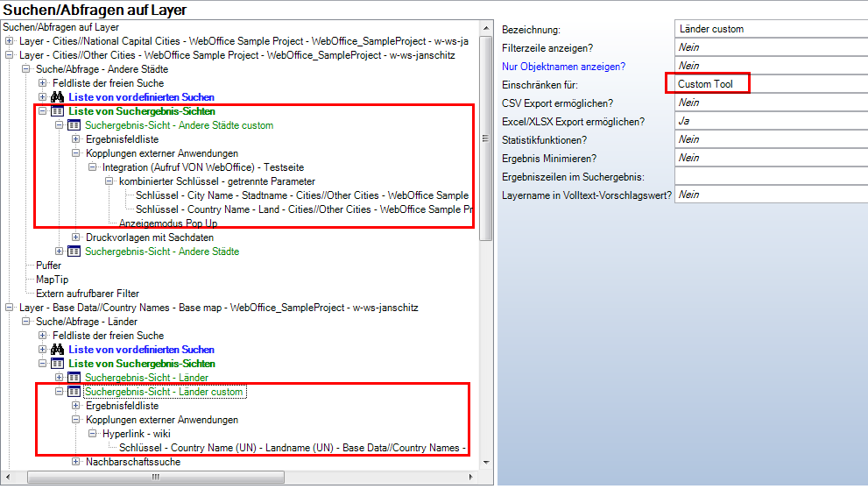This screenshot has width=868, height=489.
Task: Click the Länder custom result view icon
Action: (74, 392)
